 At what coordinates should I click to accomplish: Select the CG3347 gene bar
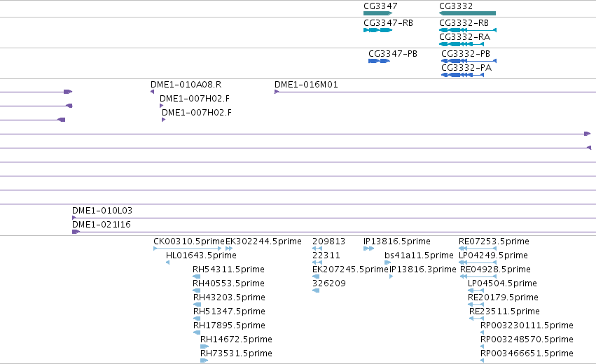[377, 13]
